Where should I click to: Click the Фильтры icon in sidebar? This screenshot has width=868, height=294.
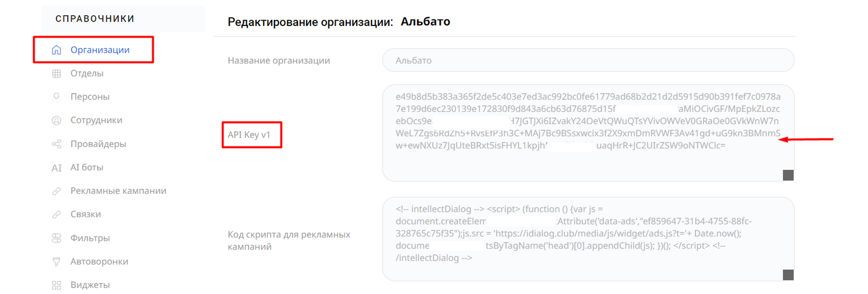pyautogui.click(x=56, y=238)
